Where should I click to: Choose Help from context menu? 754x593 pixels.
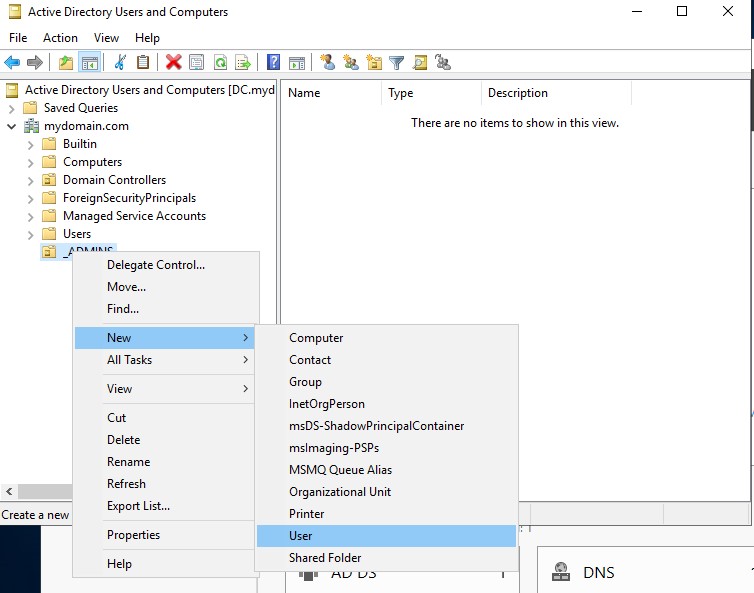click(165, 564)
